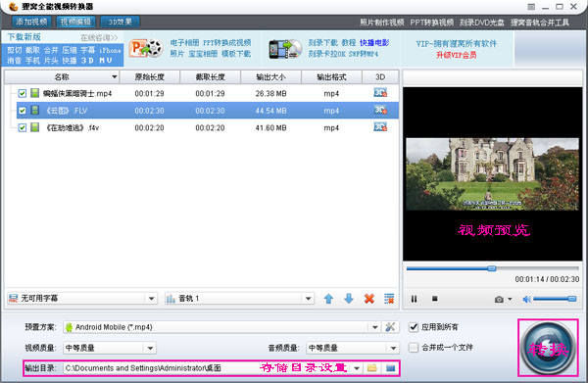Open the 预置方案 Android Mobile preset dropdown
The width and height of the screenshot is (588, 383).
click(x=375, y=327)
